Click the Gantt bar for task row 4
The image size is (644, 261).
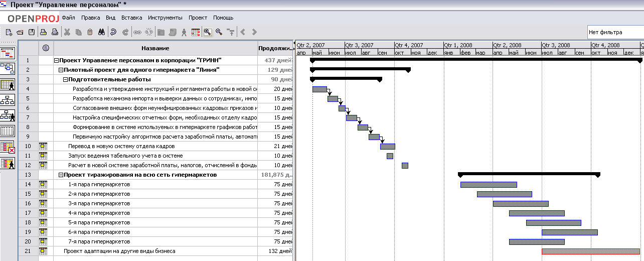(319, 89)
